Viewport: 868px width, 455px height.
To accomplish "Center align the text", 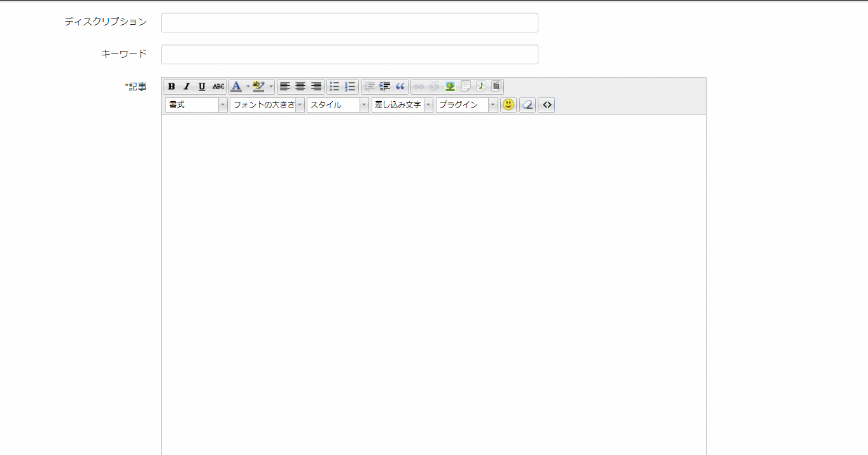I will [300, 87].
